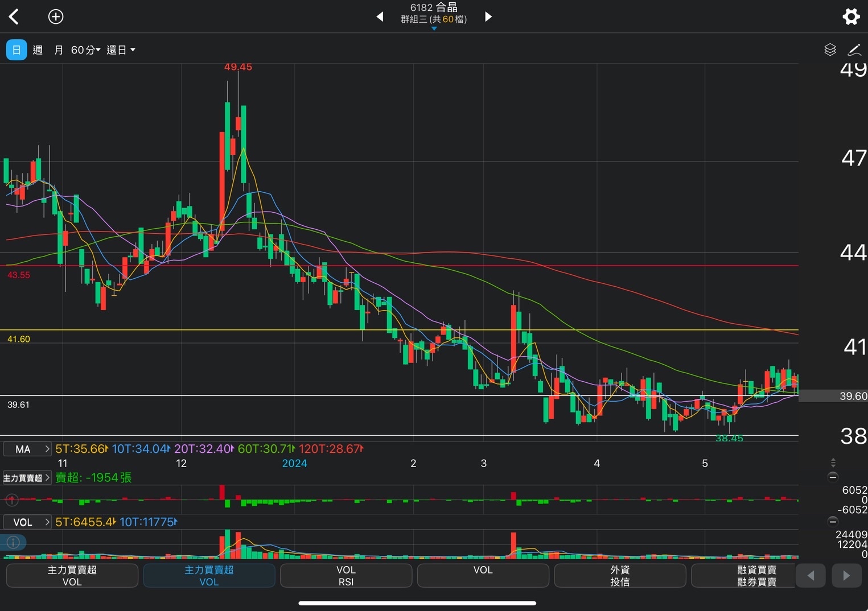Add stock with the plus circle icon
Image resolution: width=868 pixels, height=611 pixels.
(x=56, y=17)
